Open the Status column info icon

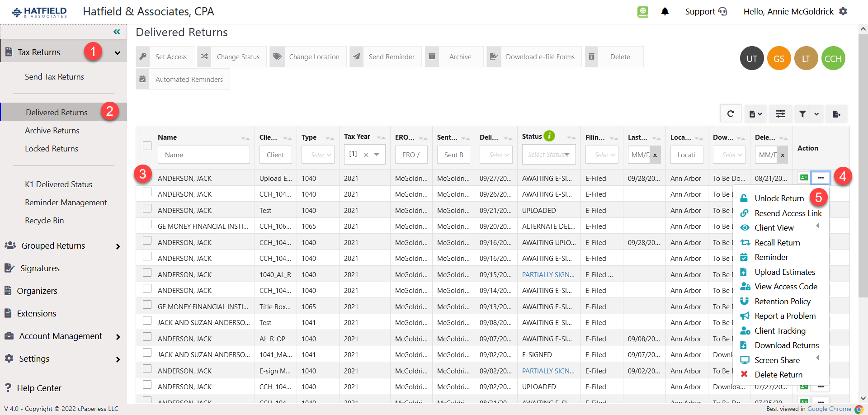pos(549,136)
